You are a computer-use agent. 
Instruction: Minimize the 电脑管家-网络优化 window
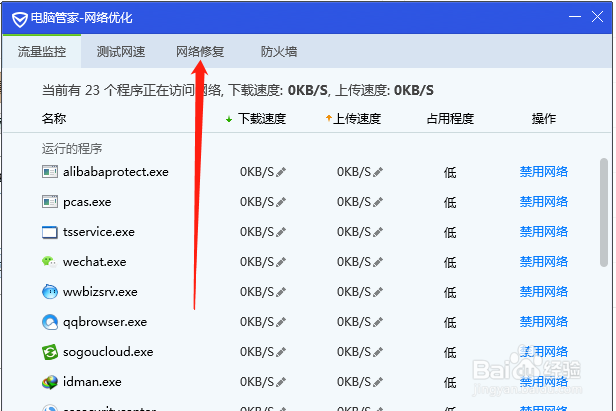coord(575,17)
